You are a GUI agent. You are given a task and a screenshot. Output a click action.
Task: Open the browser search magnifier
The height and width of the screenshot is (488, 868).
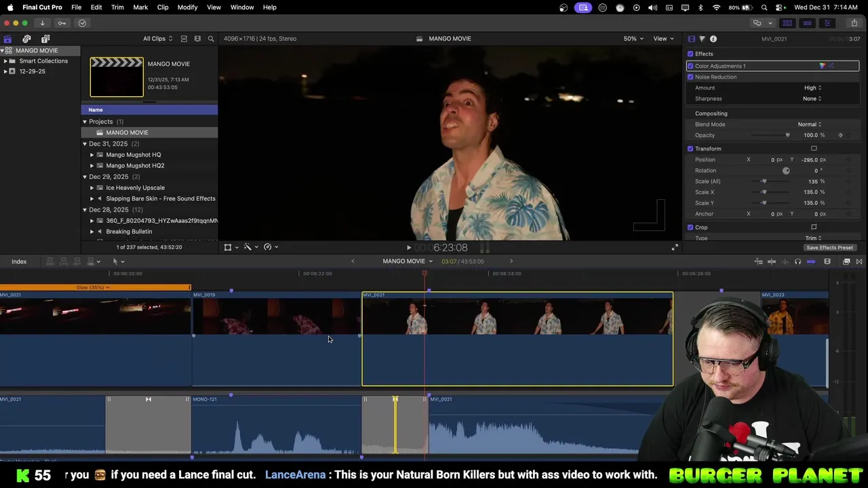211,39
